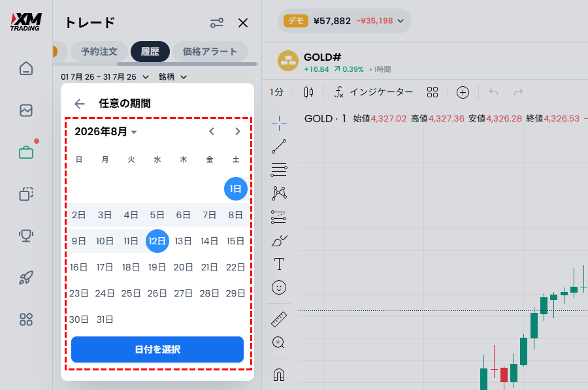Close the Trade panel
This screenshot has width=588, height=390.
(243, 23)
